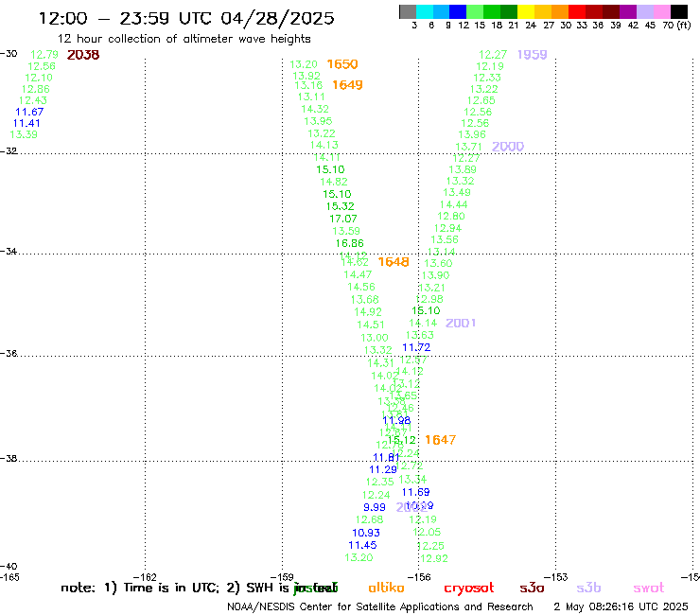Click the wave height value '16.86'

pyautogui.click(x=350, y=243)
